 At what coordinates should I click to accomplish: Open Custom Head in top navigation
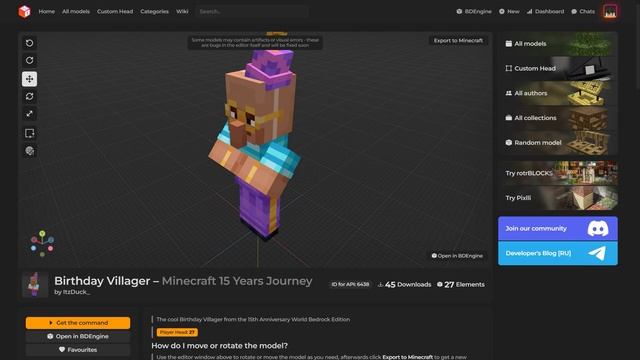(115, 11)
